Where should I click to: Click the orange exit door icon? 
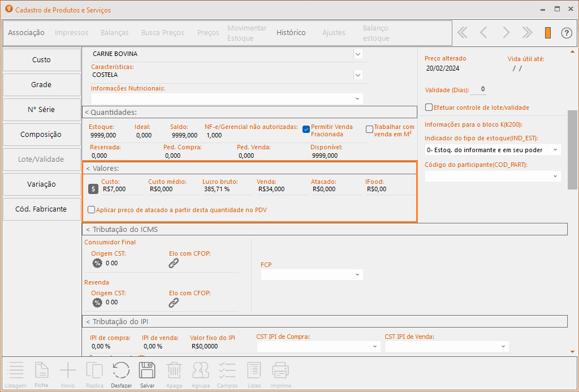tap(548, 33)
